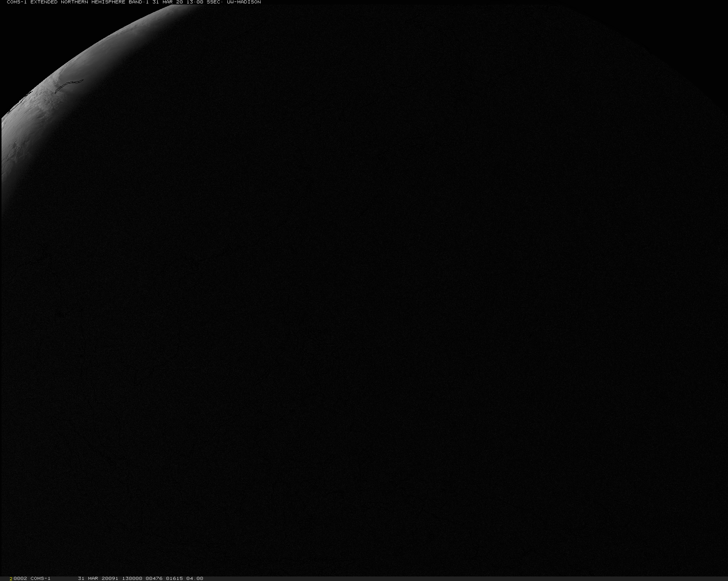The width and height of the screenshot is (728, 581).
Task: Click the '13:00' time in header
Action: [195, 2]
